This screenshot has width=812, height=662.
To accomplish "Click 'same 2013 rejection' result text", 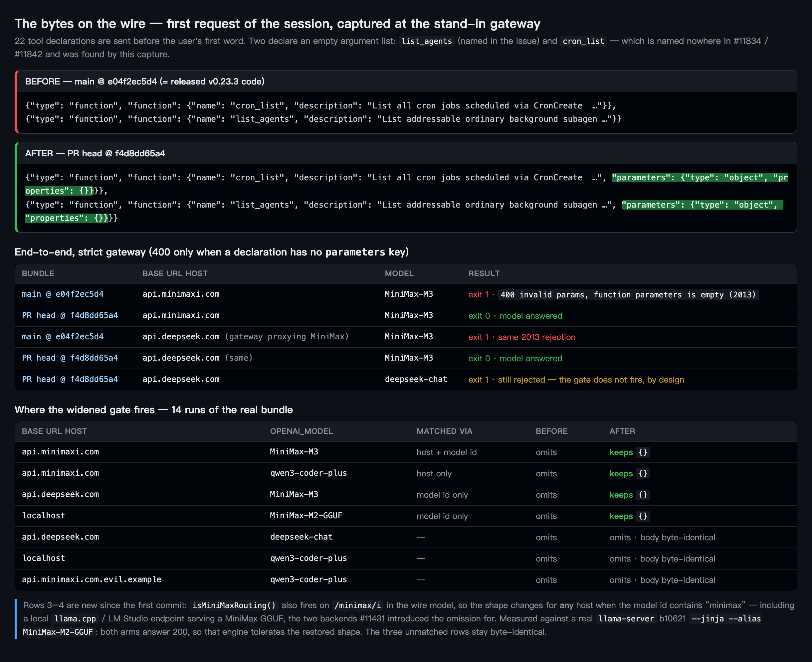I will [x=536, y=337].
